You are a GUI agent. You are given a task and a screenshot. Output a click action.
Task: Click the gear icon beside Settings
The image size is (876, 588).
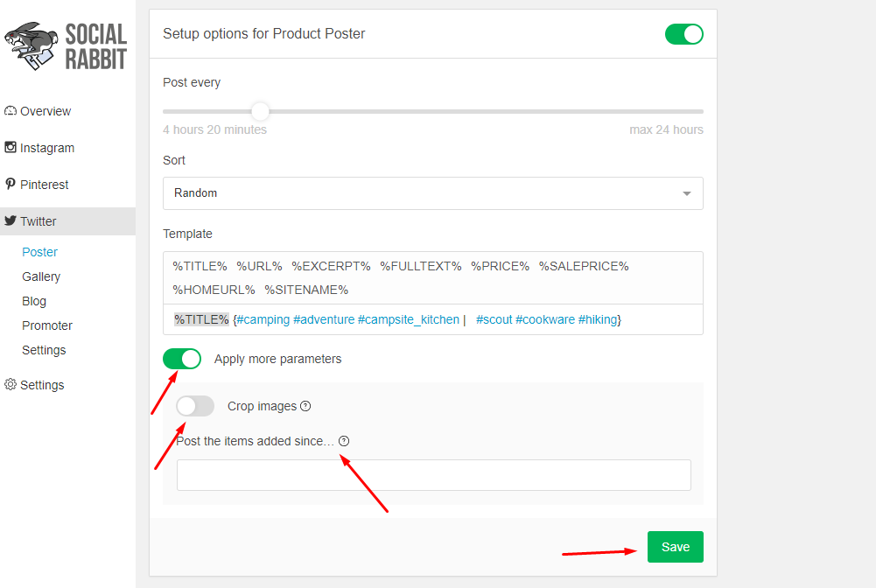point(10,384)
